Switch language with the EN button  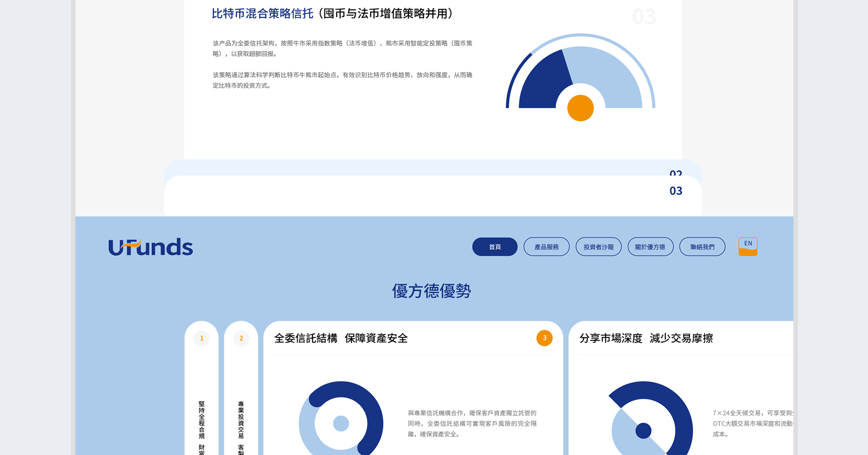(748, 246)
